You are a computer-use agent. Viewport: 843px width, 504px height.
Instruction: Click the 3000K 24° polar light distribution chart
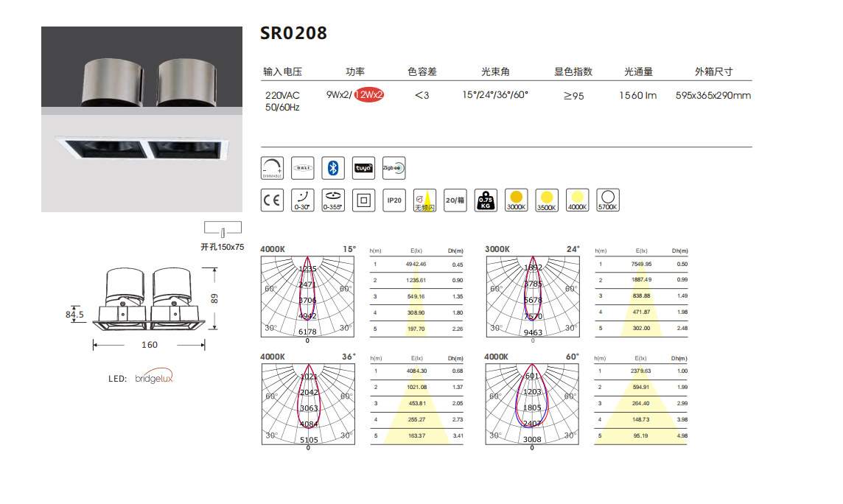(533, 297)
